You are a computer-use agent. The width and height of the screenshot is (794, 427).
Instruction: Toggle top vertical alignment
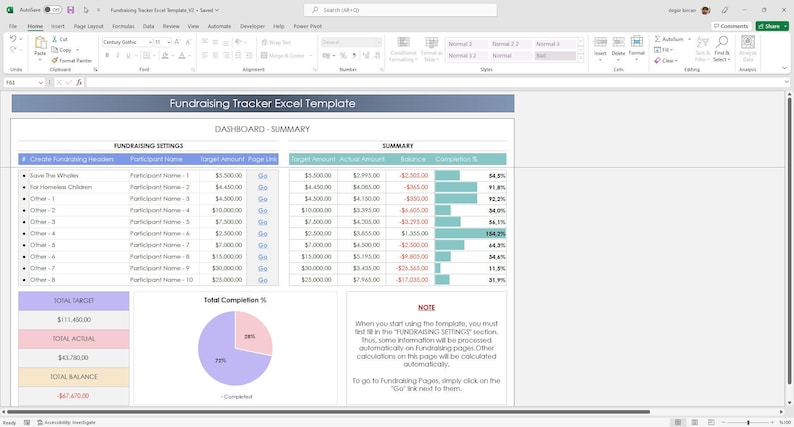pos(205,42)
